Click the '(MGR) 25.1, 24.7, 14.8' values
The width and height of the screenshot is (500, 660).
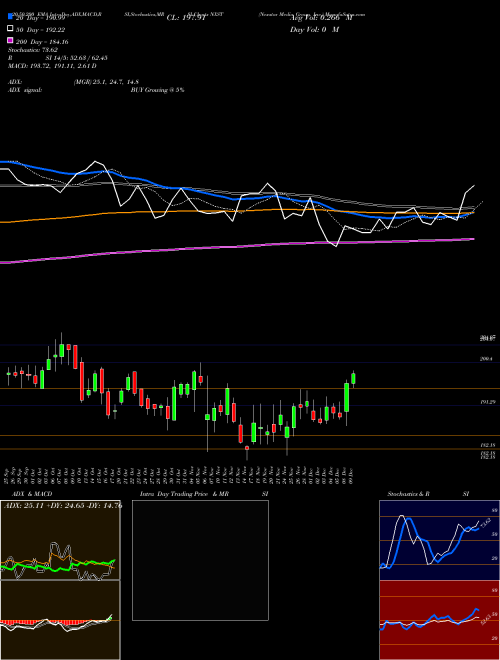point(106,82)
